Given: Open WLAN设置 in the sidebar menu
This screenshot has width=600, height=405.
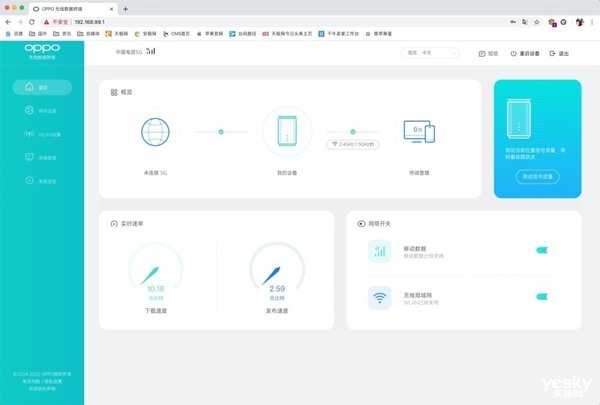Looking at the screenshot, I should [x=42, y=134].
